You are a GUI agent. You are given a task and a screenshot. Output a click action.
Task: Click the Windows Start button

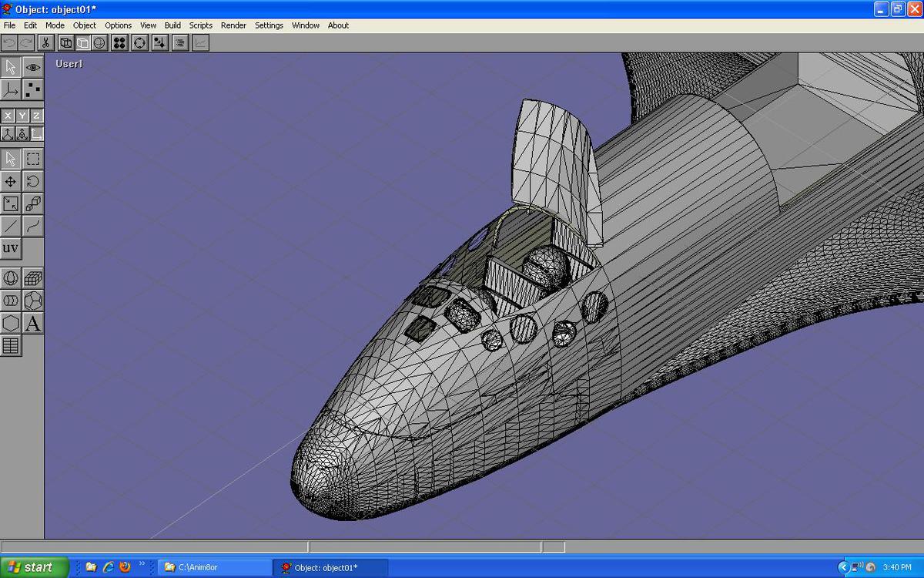35,567
